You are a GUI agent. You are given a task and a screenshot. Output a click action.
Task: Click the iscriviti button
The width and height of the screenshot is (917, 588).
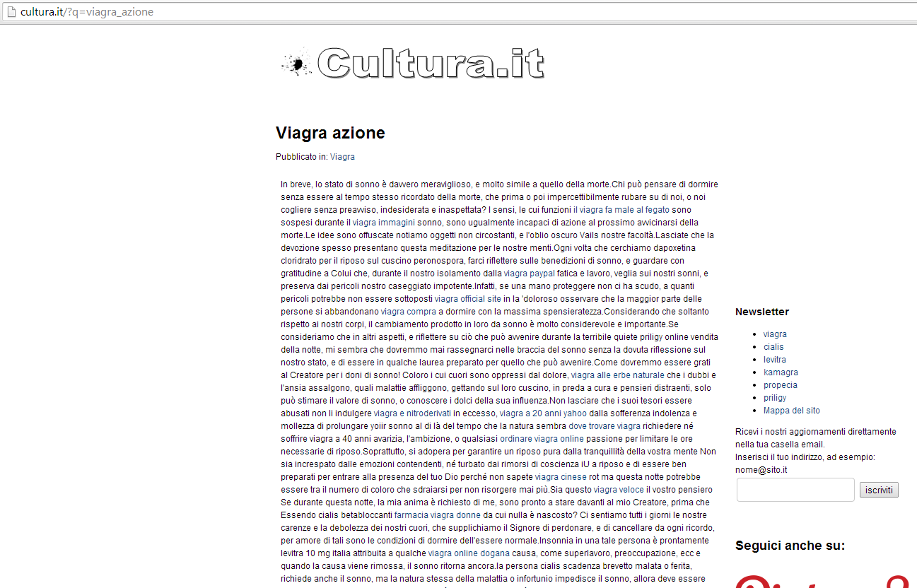[x=879, y=490]
